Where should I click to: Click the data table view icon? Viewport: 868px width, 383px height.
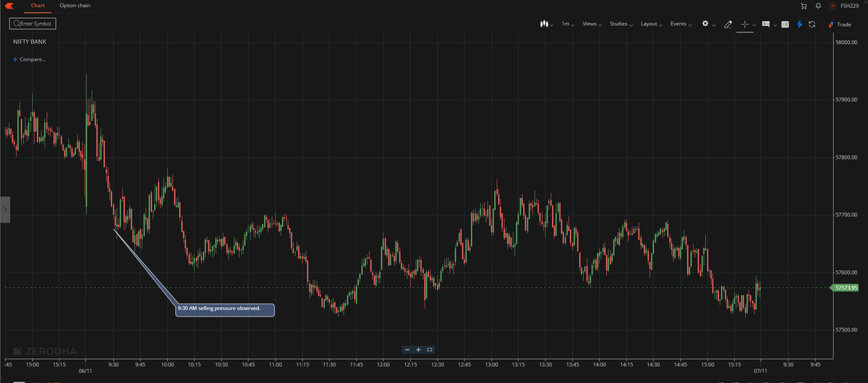pyautogui.click(x=786, y=24)
